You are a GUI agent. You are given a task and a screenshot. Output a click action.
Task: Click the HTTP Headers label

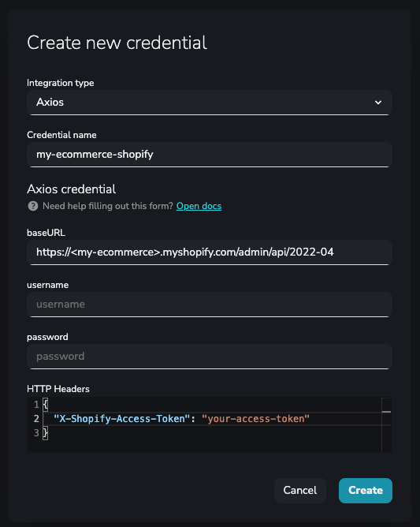pyautogui.click(x=58, y=389)
